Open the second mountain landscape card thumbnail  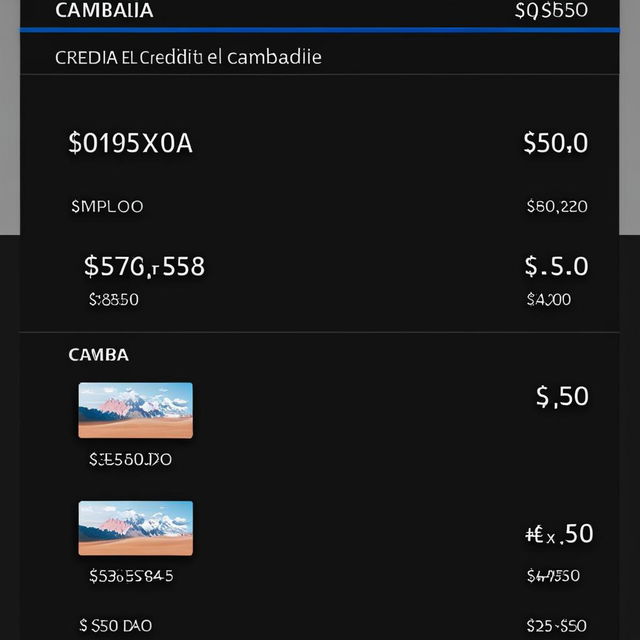coord(136,528)
